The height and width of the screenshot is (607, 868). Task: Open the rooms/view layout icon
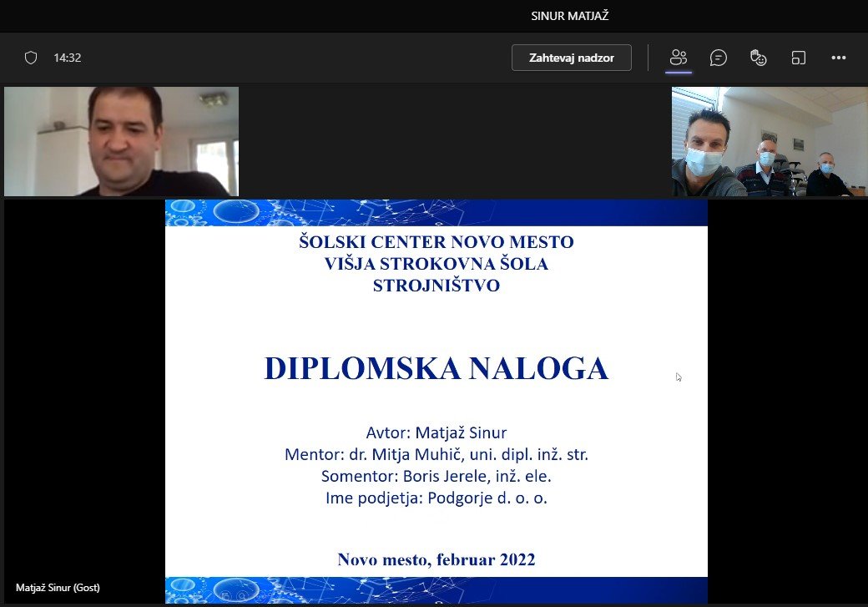click(798, 58)
